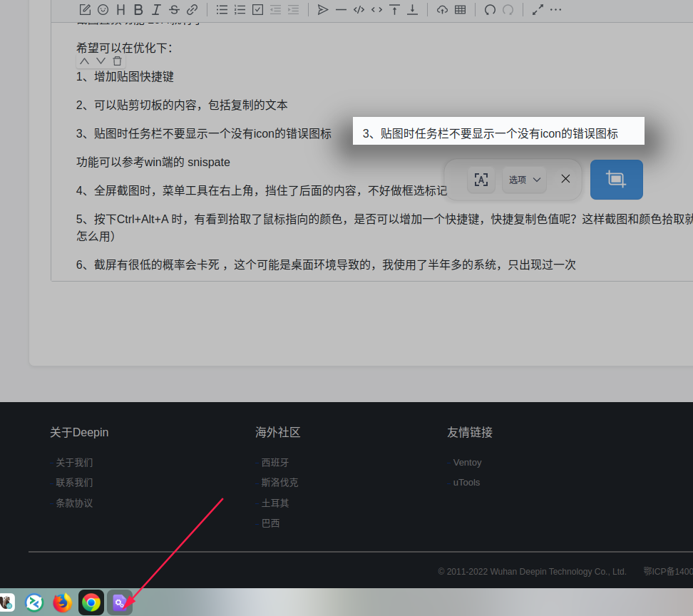Screen dimensions: 693x616
Task: Insert an unordered bullet list
Action: 222,9
